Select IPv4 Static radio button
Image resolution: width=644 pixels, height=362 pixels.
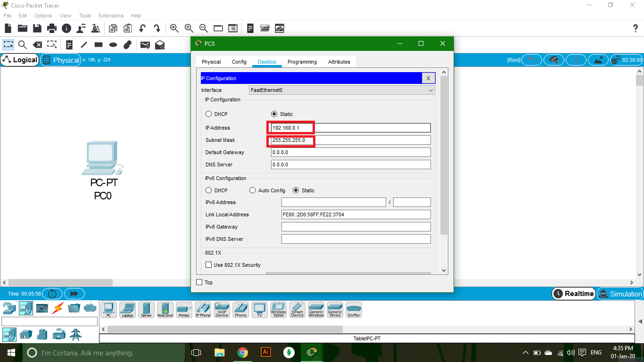[x=274, y=114]
